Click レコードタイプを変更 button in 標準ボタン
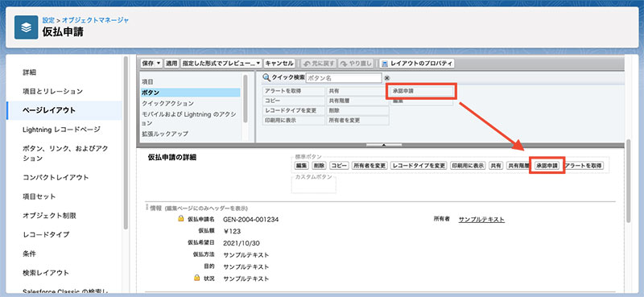Image resolution: width=644 pixels, height=297 pixels. point(419,166)
